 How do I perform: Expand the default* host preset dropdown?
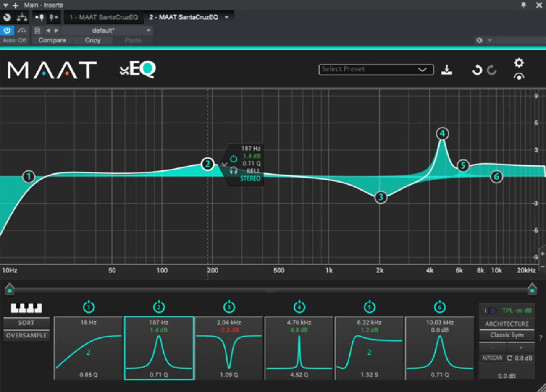coord(148,30)
